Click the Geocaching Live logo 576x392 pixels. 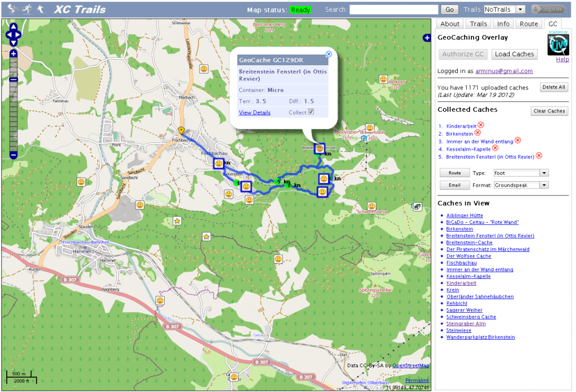click(x=558, y=44)
